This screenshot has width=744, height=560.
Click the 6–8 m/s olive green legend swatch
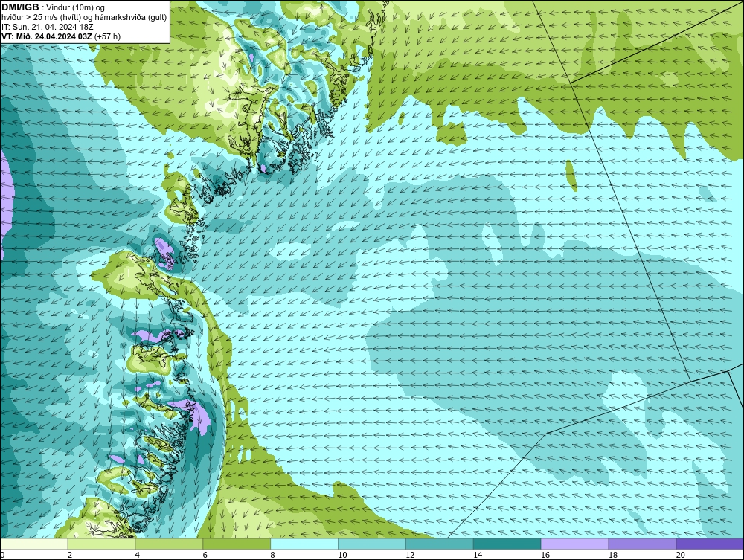click(237, 544)
